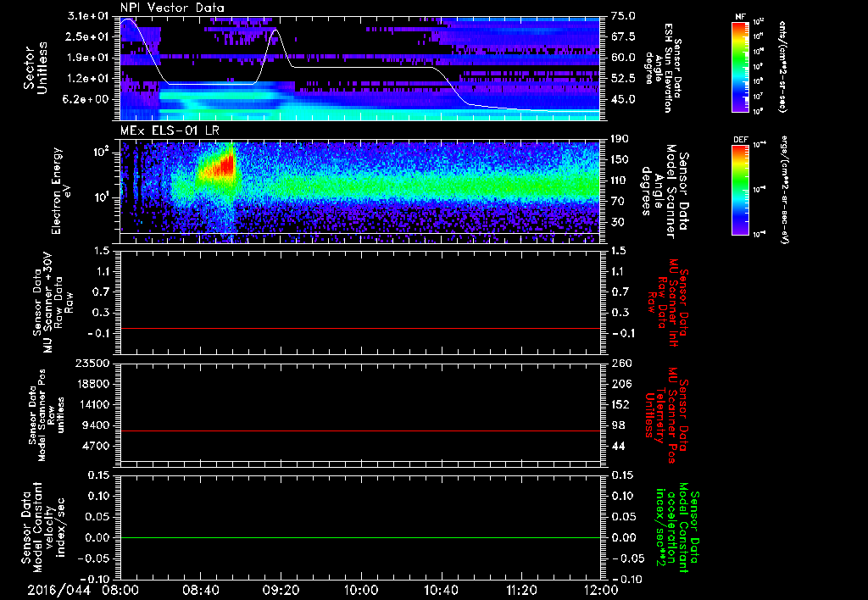Click the red scanner position telemetry line

point(360,431)
